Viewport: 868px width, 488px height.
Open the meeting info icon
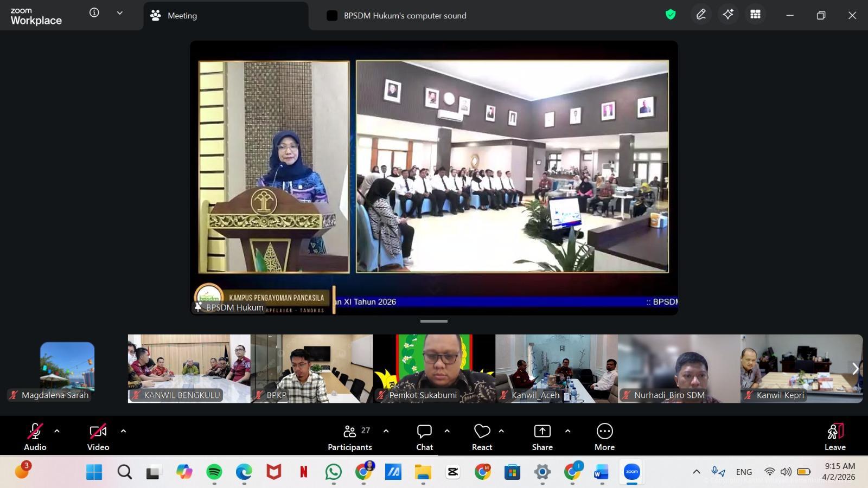[x=94, y=13]
